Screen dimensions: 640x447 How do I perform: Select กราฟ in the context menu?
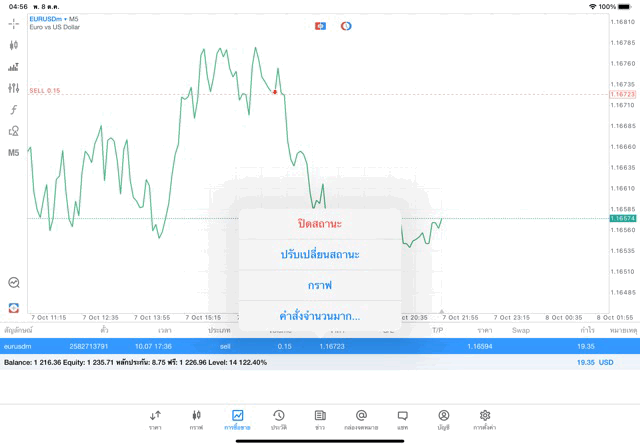(320, 285)
